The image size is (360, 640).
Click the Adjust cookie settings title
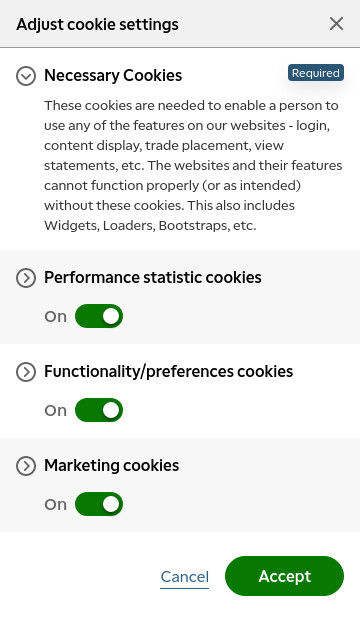tap(98, 24)
